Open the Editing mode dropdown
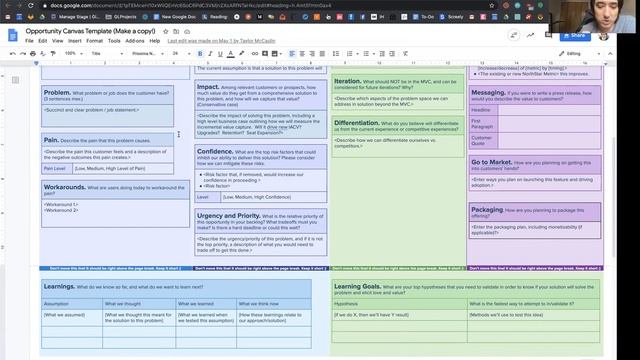 580,53
